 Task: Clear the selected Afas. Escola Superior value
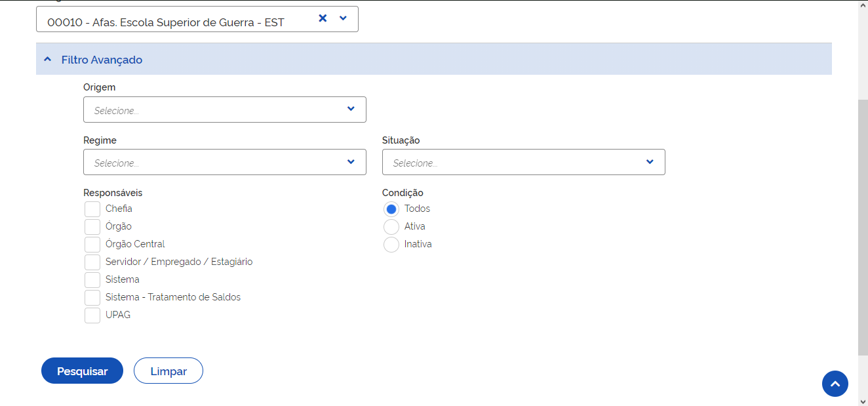(x=323, y=18)
